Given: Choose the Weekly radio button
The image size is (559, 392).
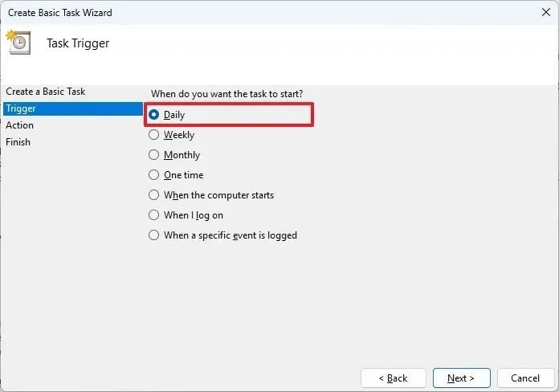Looking at the screenshot, I should coord(153,134).
